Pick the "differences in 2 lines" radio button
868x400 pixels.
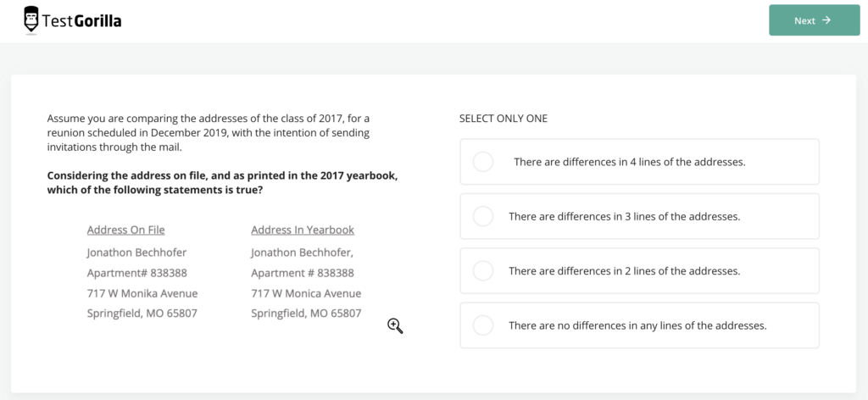point(483,271)
